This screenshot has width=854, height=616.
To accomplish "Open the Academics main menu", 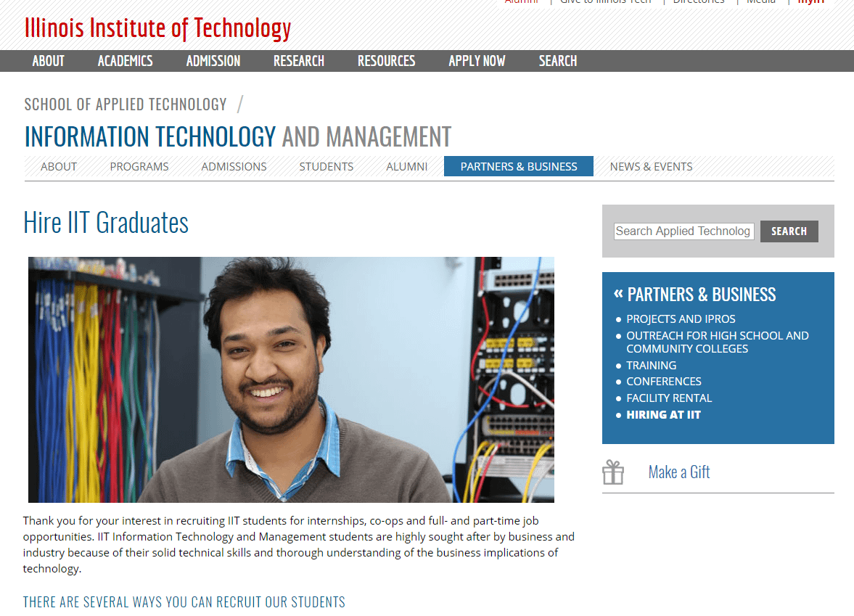I will pos(126,61).
